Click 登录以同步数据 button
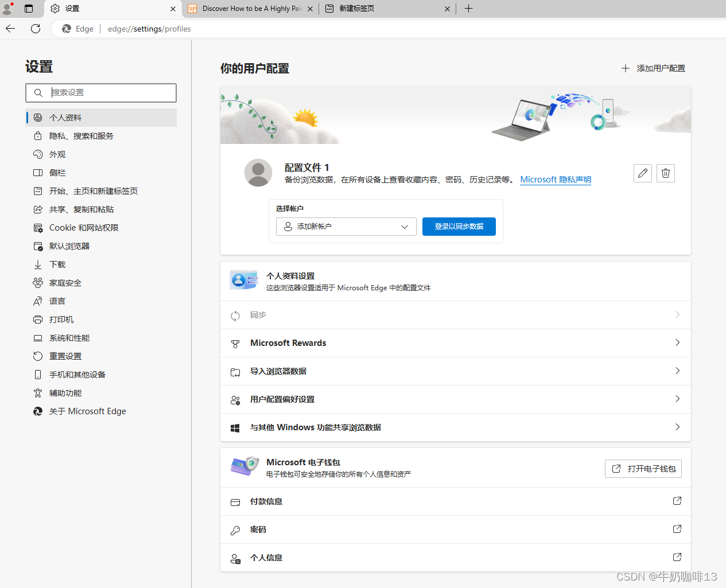 [459, 227]
